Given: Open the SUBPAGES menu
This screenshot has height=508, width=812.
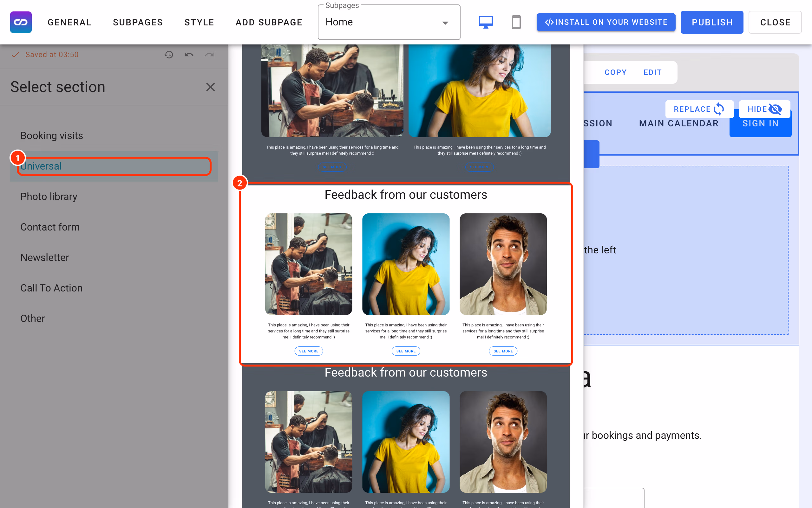Looking at the screenshot, I should pyautogui.click(x=138, y=22).
